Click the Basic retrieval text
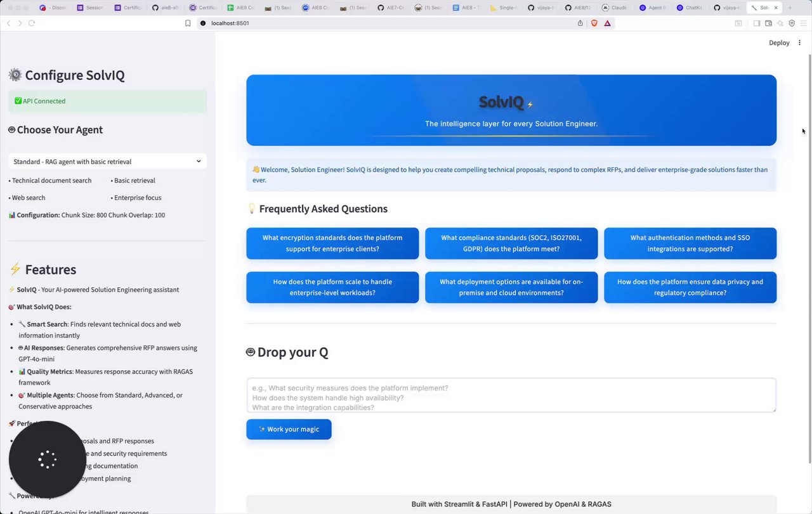The image size is (812, 514). [x=133, y=181]
